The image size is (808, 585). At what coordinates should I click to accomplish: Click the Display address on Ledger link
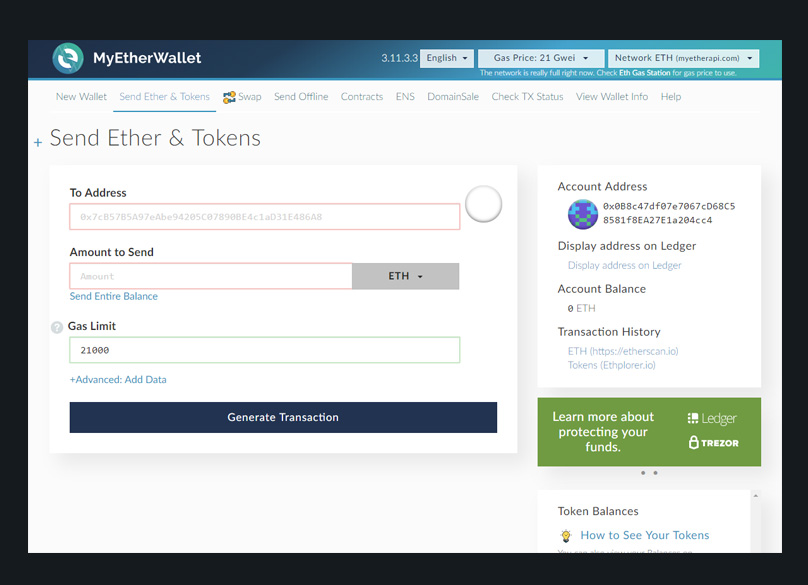click(x=625, y=265)
